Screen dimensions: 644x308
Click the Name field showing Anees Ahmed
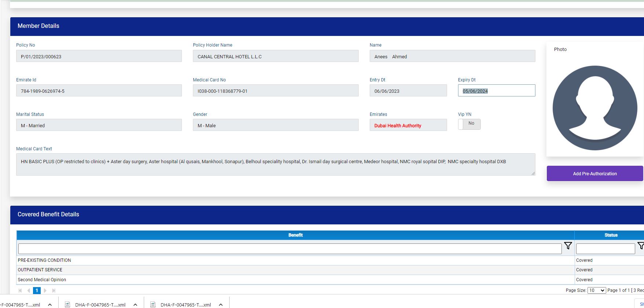[453, 56]
